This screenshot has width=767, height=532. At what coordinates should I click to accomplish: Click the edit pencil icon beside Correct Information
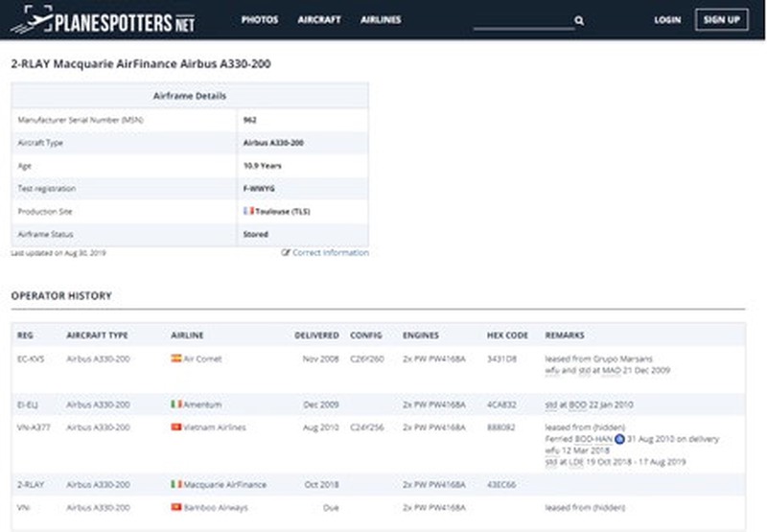point(286,252)
